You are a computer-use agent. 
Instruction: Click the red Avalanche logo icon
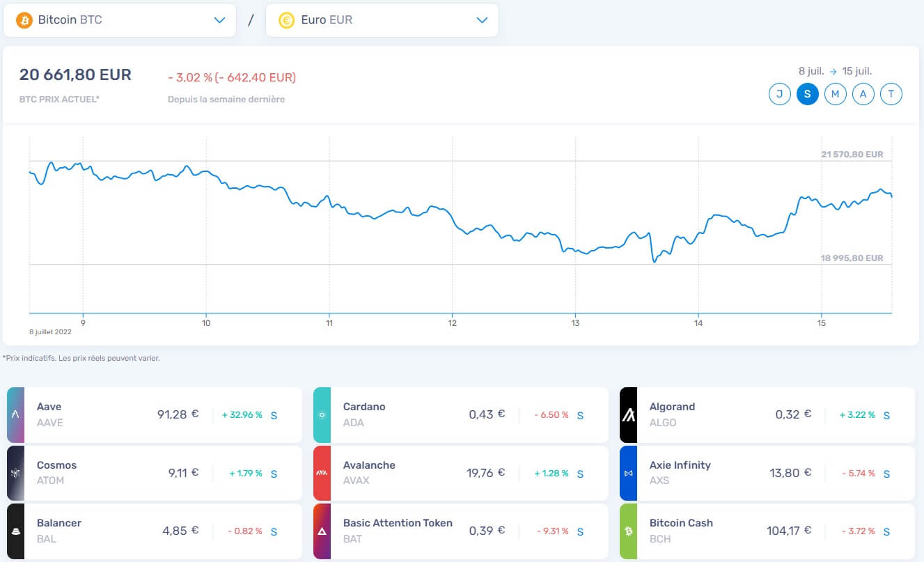click(x=322, y=473)
